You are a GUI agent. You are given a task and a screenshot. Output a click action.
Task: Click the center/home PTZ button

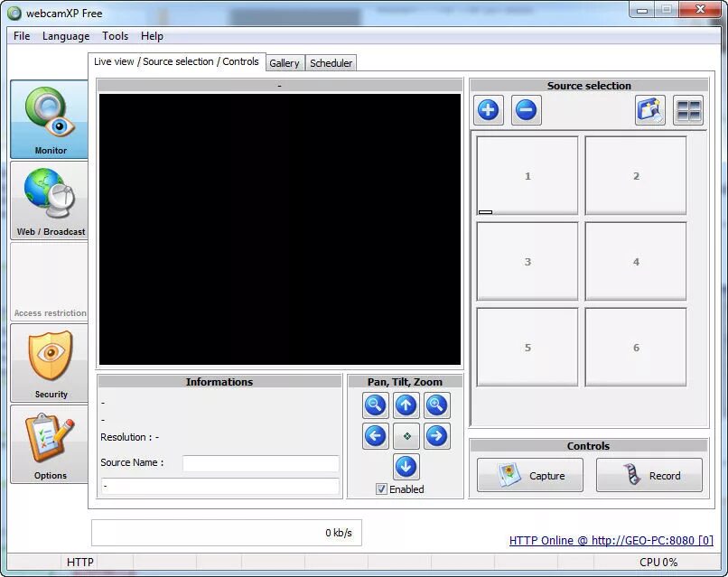tap(406, 436)
